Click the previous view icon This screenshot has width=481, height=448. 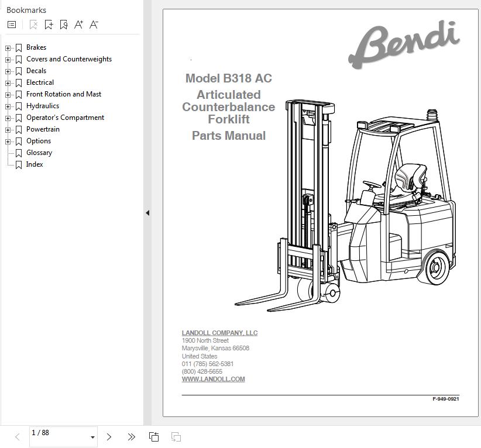(154, 437)
